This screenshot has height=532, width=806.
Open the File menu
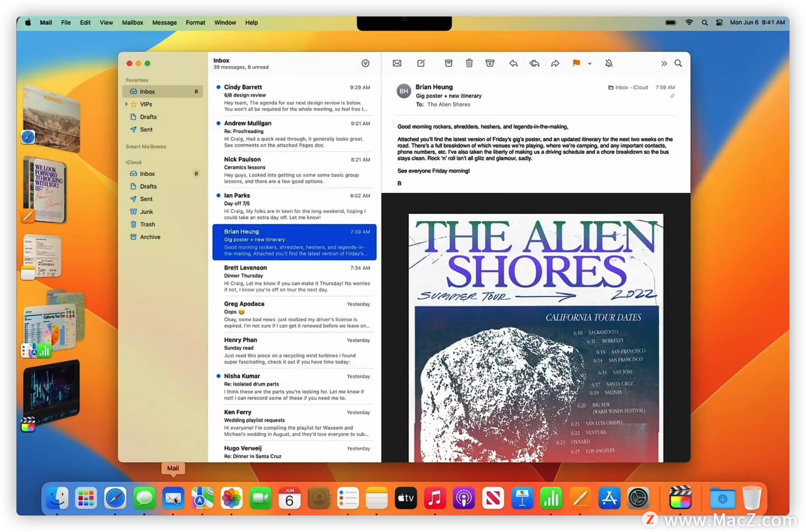[66, 22]
